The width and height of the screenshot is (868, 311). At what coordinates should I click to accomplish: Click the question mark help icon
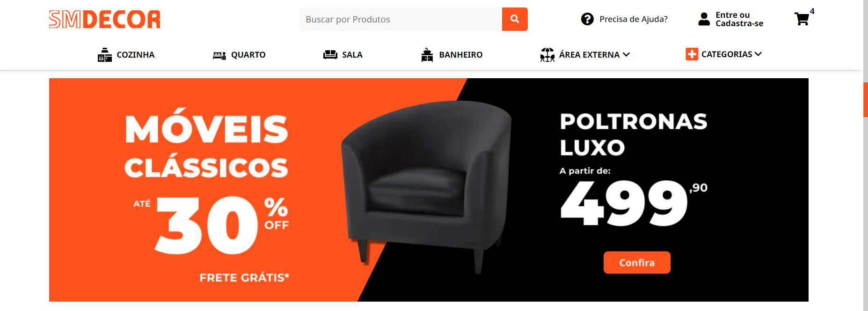coord(587,19)
